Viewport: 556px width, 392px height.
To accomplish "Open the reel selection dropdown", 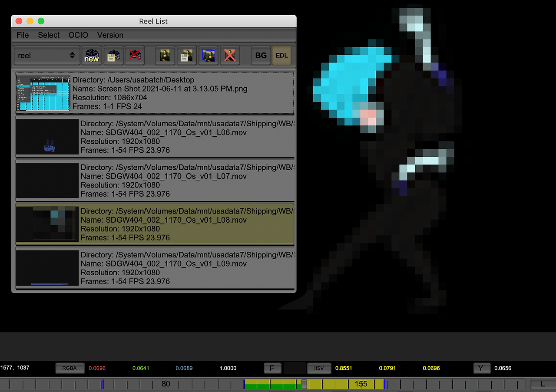I will click(x=46, y=56).
